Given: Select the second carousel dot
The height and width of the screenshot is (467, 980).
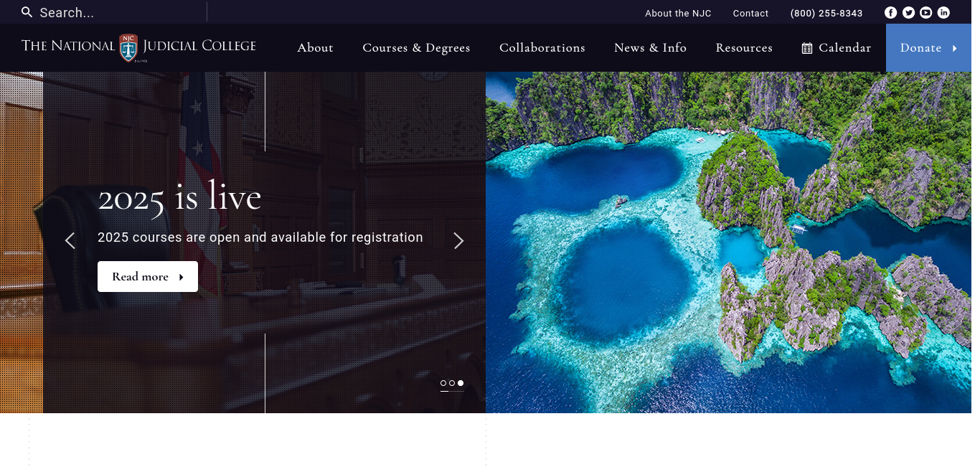Looking at the screenshot, I should tap(452, 383).
